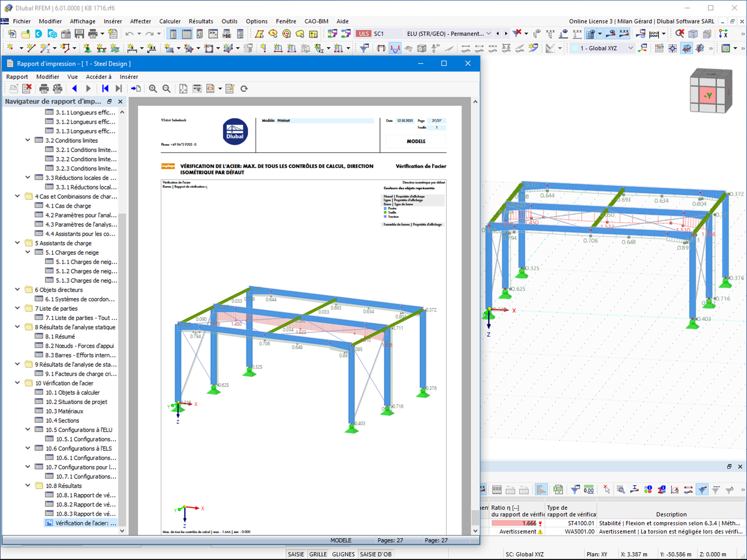Image resolution: width=747 pixels, height=560 pixels.
Task: Select the zoom in tool in the report window
Action: click(153, 89)
